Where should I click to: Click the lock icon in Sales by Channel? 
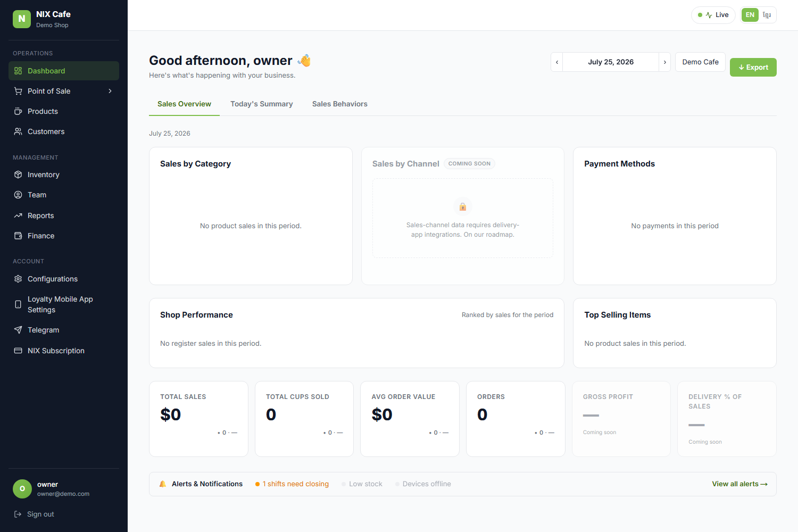[463, 206]
